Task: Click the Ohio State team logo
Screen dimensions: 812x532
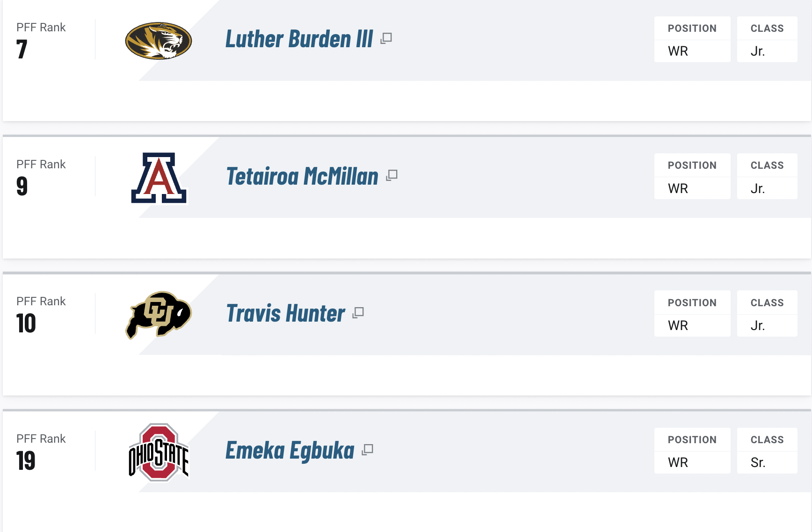Action: coord(159,452)
